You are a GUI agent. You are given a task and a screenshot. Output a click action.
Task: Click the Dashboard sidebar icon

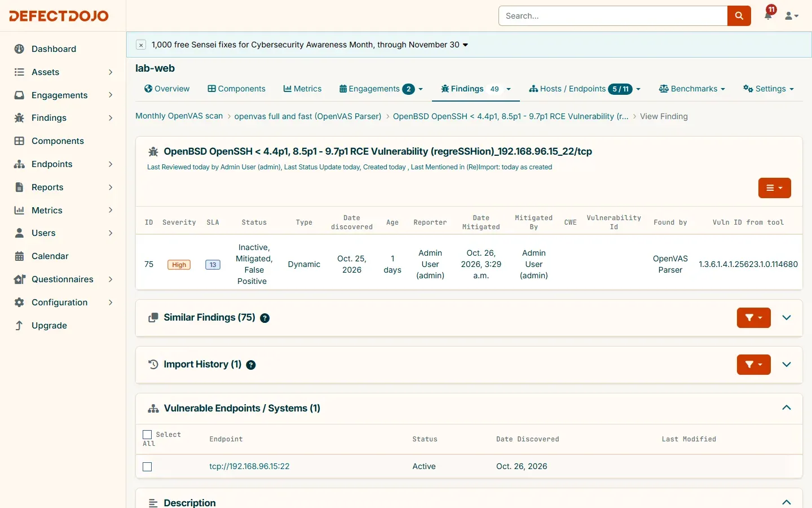tap(19, 49)
